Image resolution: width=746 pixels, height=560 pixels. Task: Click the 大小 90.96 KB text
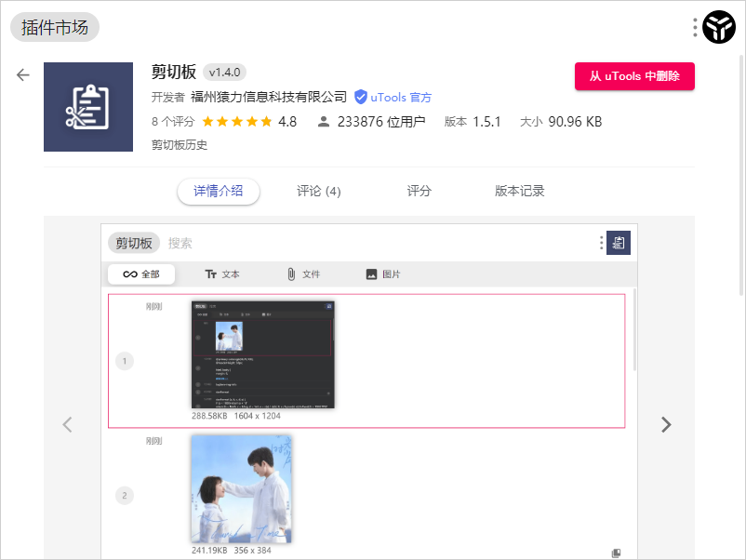coord(561,122)
